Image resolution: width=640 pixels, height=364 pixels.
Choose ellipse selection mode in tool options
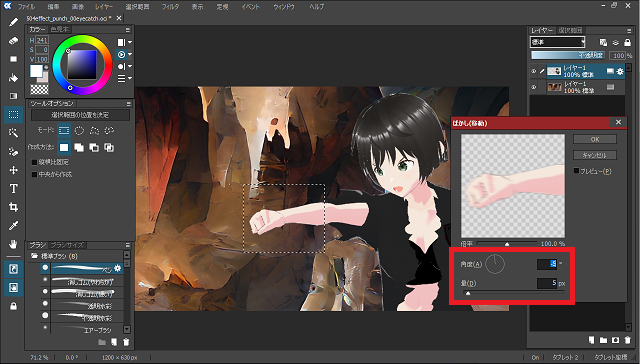(79, 131)
